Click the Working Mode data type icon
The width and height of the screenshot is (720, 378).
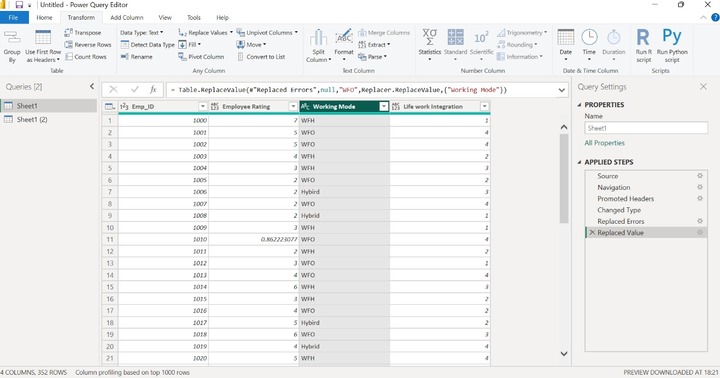point(305,107)
